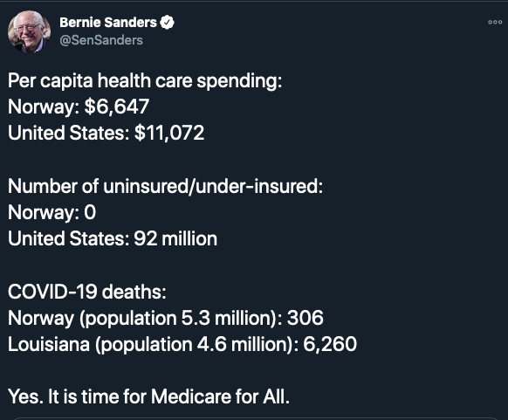Click the Norway death count 306
The image size is (508, 420).
[305, 318]
